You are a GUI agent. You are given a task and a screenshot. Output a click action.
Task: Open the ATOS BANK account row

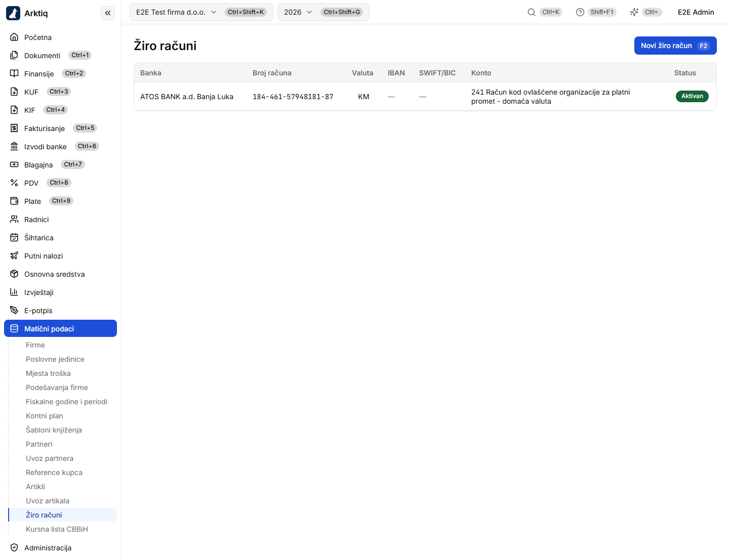coord(425,97)
